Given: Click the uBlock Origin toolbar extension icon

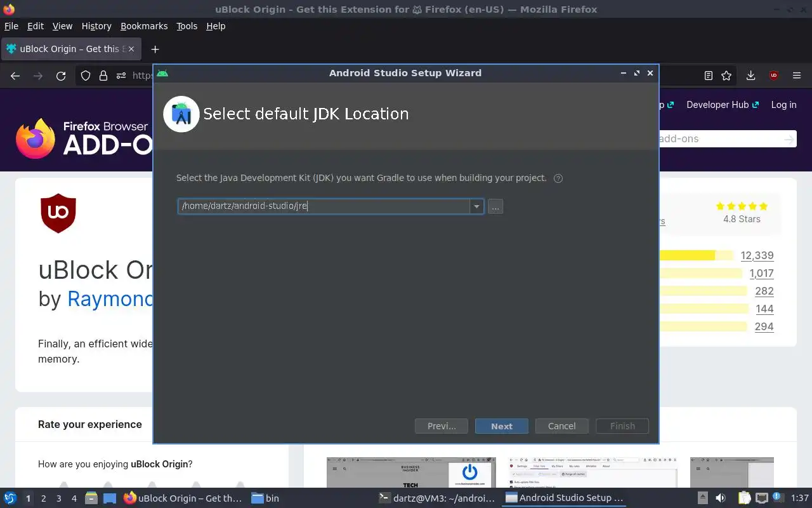Looking at the screenshot, I should pyautogui.click(x=773, y=76).
